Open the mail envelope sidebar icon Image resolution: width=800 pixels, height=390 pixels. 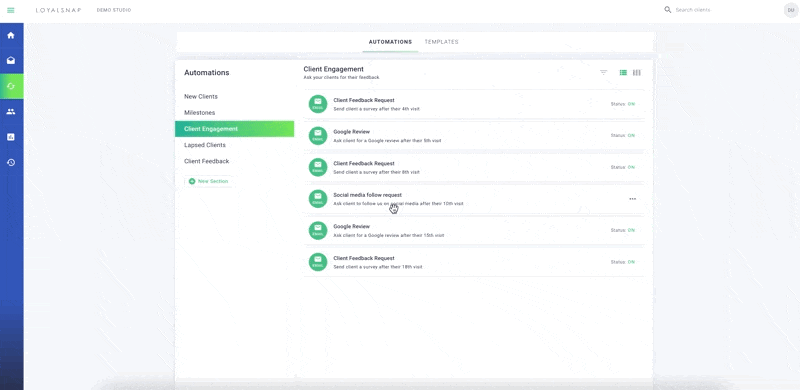pyautogui.click(x=11, y=61)
